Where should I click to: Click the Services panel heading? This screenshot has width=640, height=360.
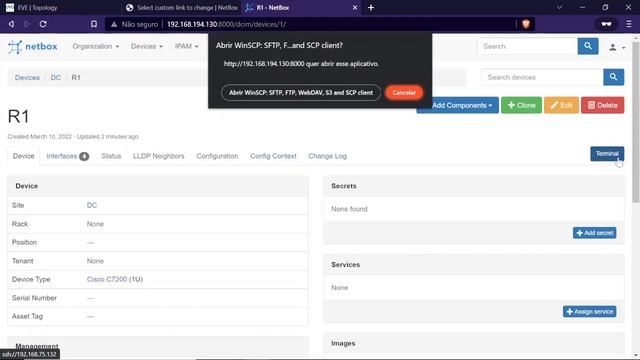pos(345,264)
